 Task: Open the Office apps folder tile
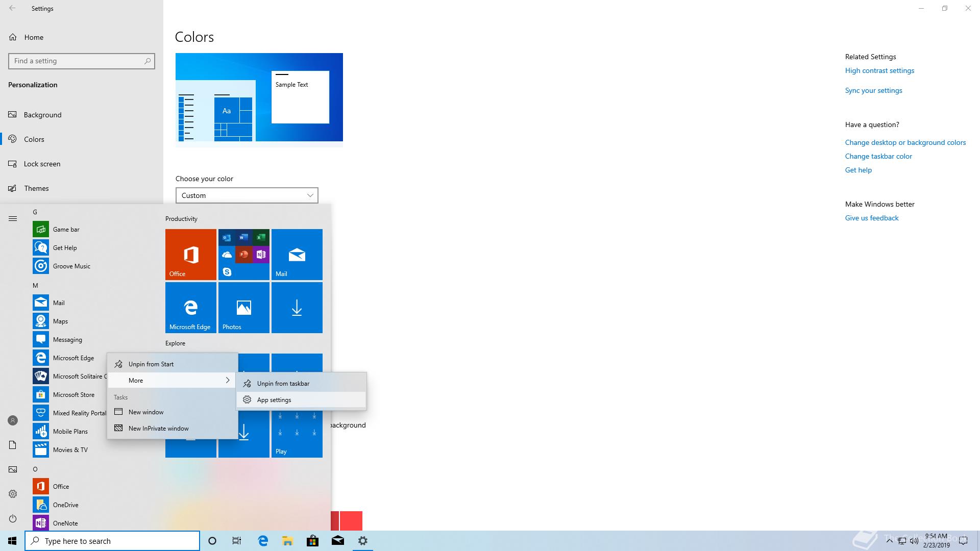click(244, 255)
